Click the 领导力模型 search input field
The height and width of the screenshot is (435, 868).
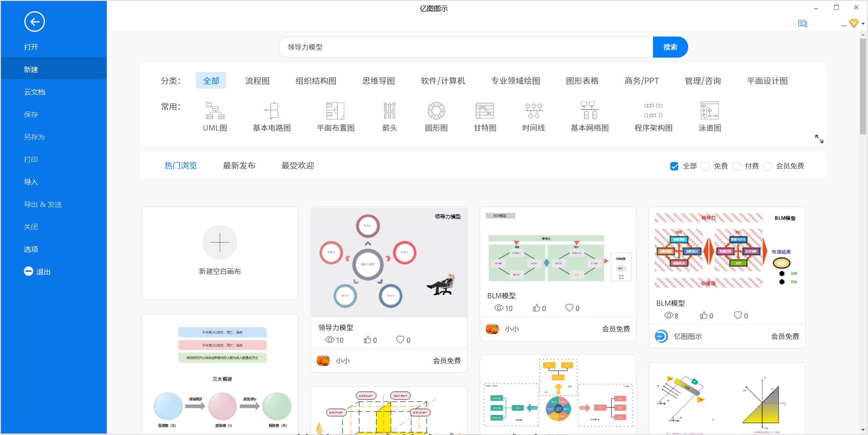coord(465,47)
